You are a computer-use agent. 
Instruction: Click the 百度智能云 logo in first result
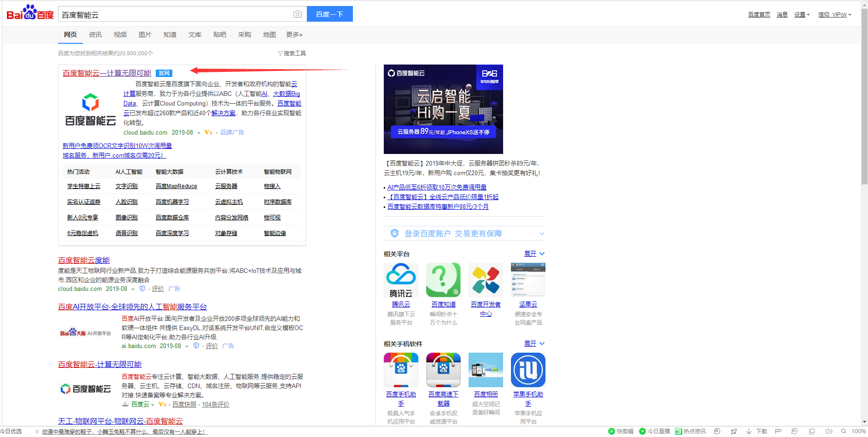click(90, 109)
